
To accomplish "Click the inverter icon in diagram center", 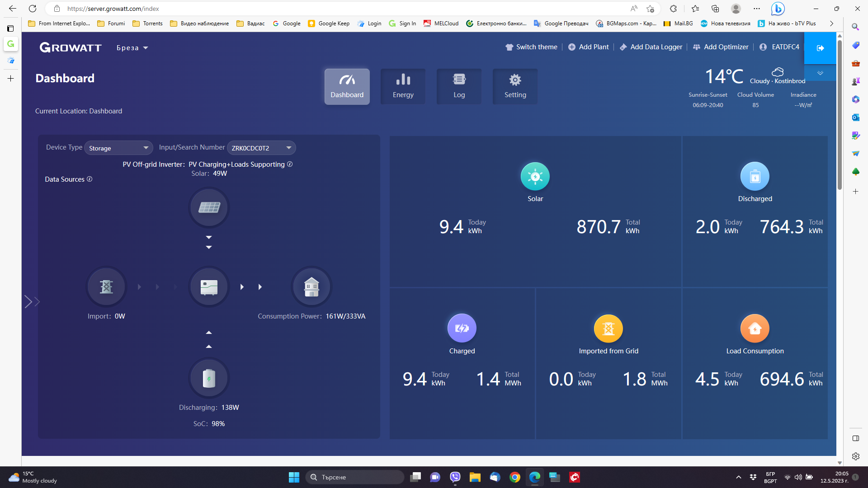I will [209, 287].
